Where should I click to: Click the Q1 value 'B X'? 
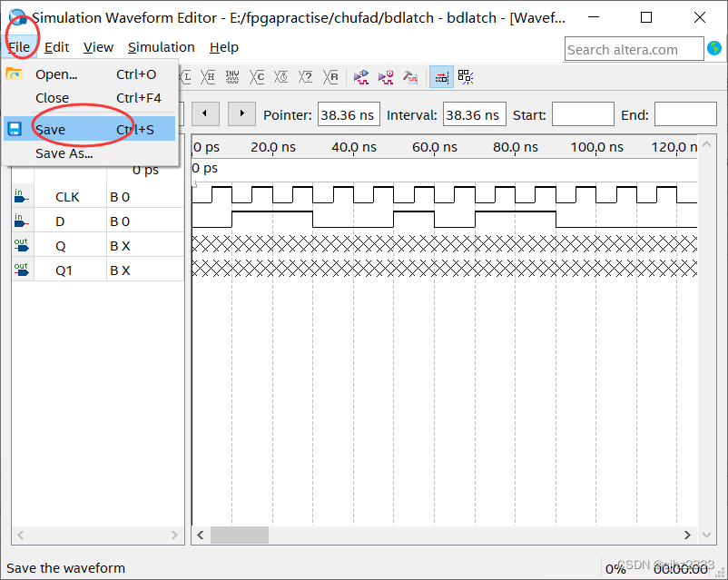coord(120,270)
